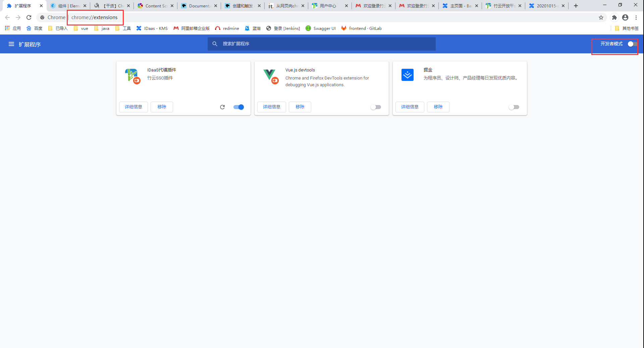Open Chrome three-dot menu
The image size is (644, 348).
tap(636, 17)
